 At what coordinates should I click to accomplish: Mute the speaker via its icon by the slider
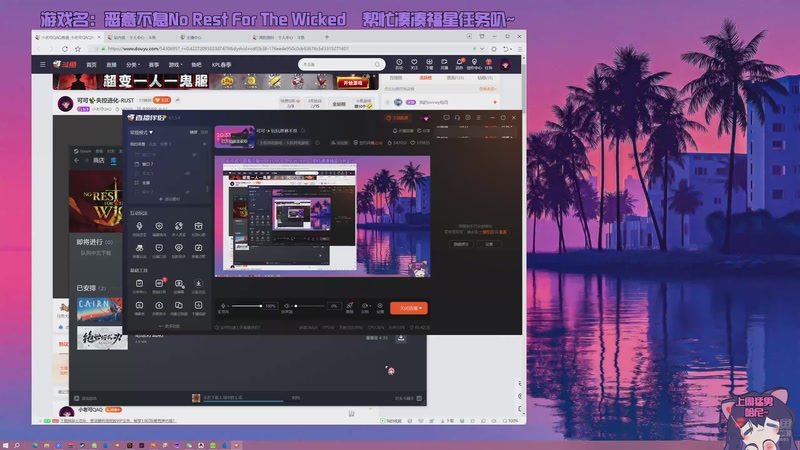[x=286, y=306]
